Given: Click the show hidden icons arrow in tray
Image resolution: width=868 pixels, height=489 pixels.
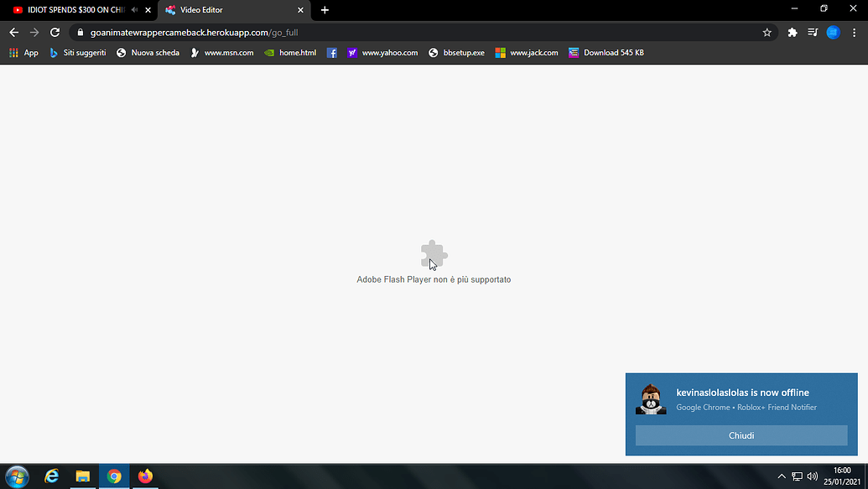Looking at the screenshot, I should 781,476.
